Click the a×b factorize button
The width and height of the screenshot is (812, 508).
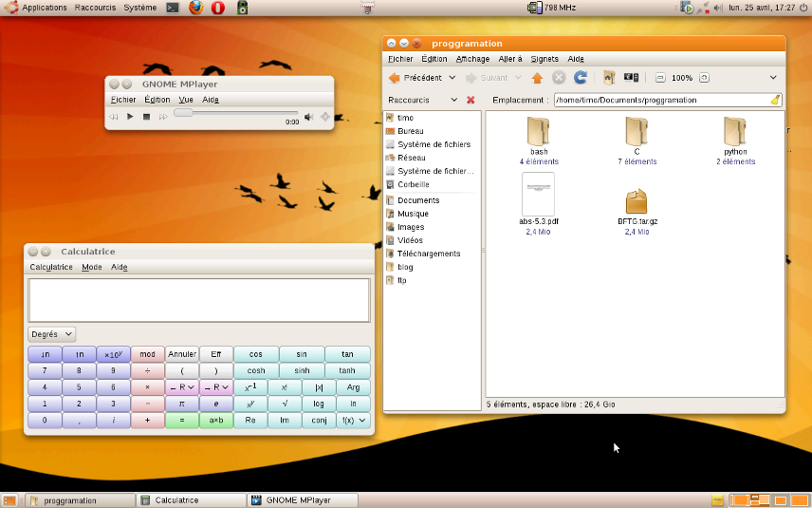tap(216, 421)
